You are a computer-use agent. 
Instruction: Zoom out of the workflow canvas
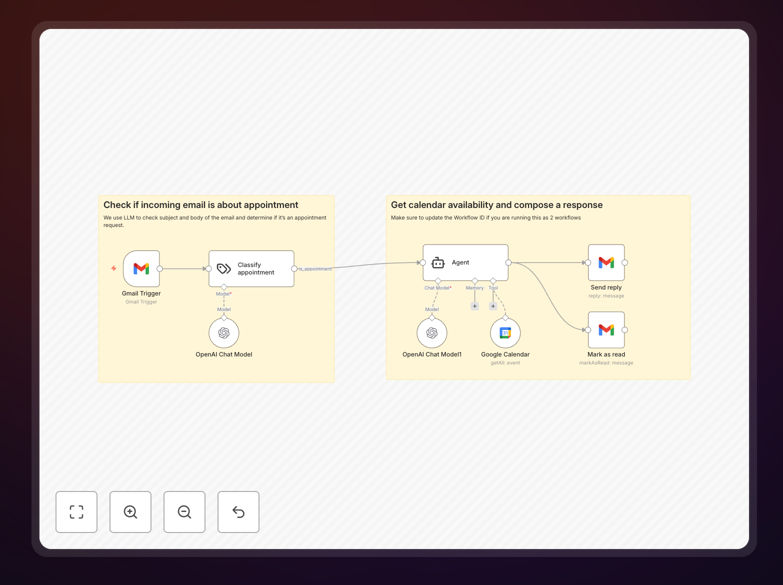click(x=184, y=512)
